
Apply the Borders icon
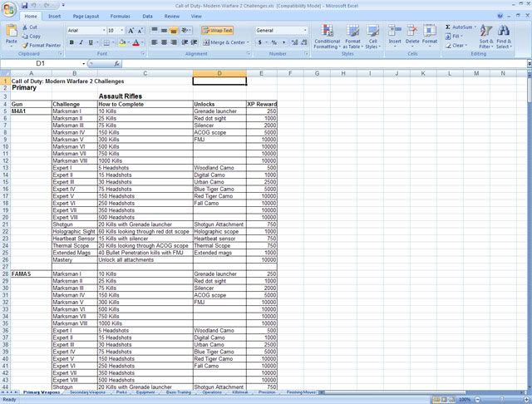pyautogui.click(x=106, y=42)
